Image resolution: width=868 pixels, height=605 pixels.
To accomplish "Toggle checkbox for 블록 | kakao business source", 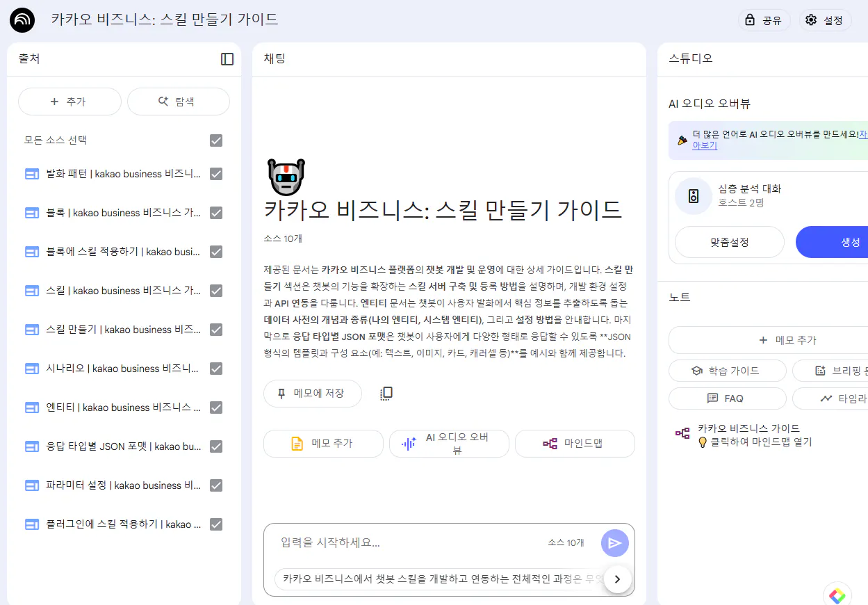I will point(216,213).
